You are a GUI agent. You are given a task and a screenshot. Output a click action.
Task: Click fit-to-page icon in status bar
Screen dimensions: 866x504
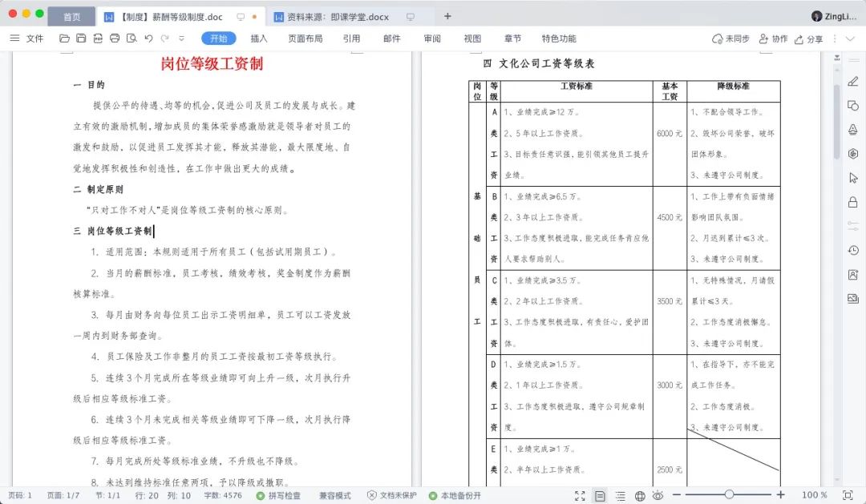click(x=848, y=495)
